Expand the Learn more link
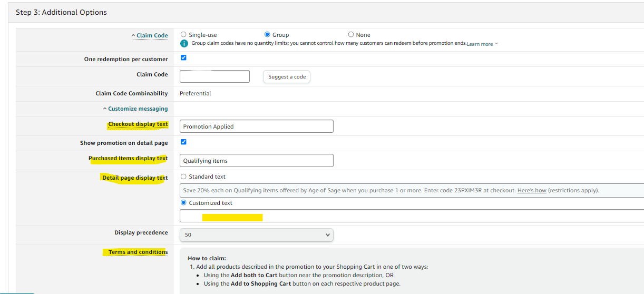Image resolution: width=644 pixels, height=294 pixels. [482, 44]
